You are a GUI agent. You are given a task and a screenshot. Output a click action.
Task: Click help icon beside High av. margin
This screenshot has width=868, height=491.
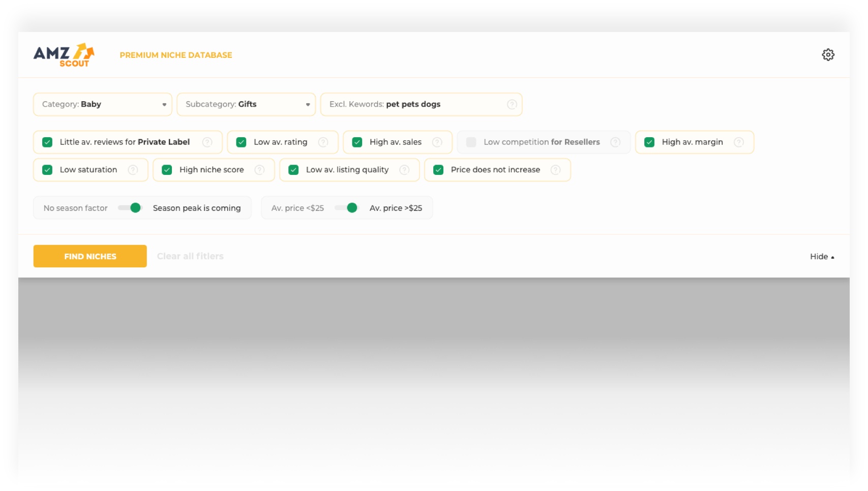(x=738, y=142)
